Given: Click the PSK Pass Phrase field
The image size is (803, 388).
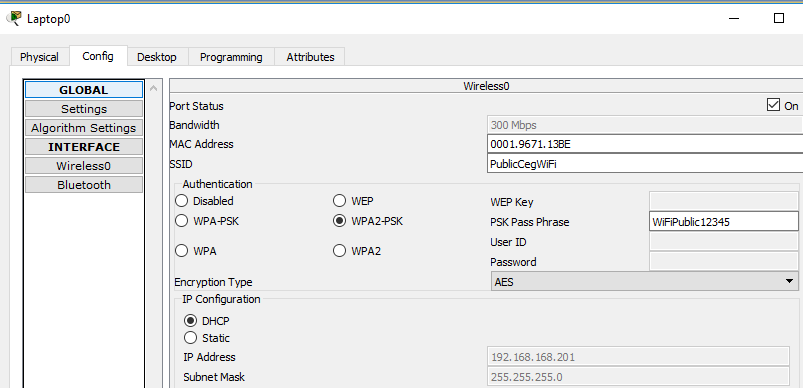Looking at the screenshot, I should pos(724,222).
